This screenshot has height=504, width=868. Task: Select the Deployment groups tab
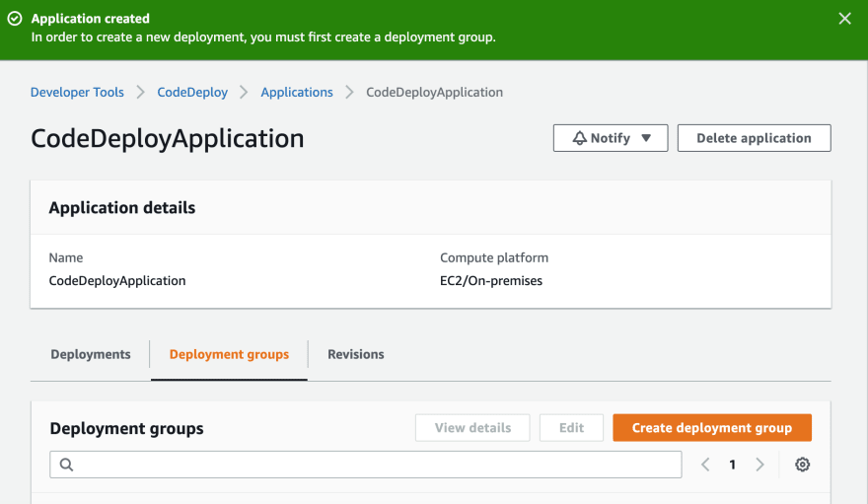[x=229, y=354]
